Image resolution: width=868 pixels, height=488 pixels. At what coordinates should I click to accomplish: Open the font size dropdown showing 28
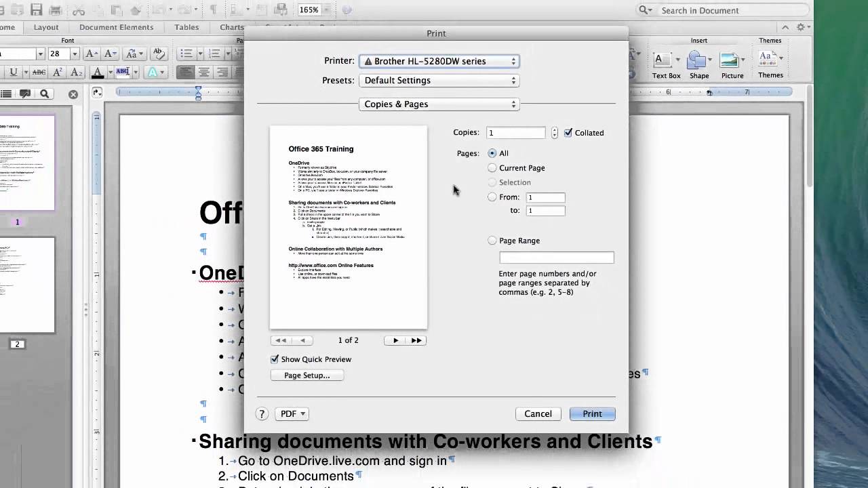tap(74, 54)
